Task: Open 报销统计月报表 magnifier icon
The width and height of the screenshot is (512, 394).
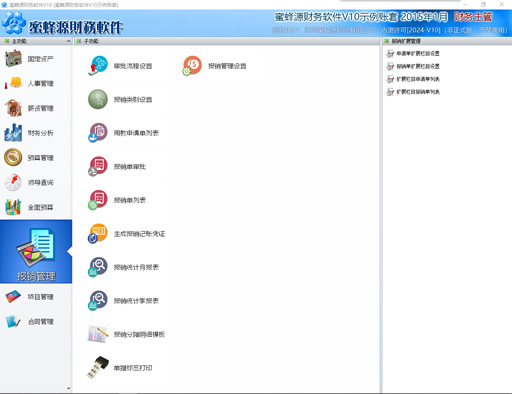Action: (98, 267)
